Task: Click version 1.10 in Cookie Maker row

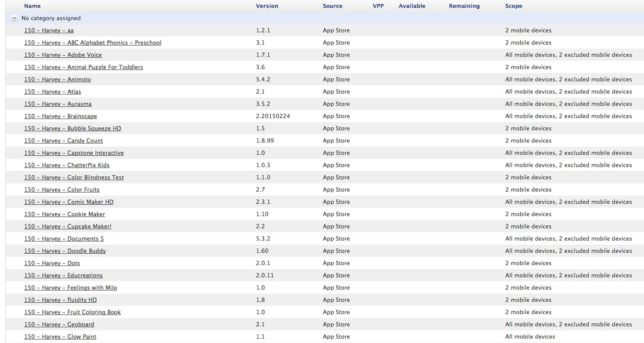Action: tap(262, 214)
